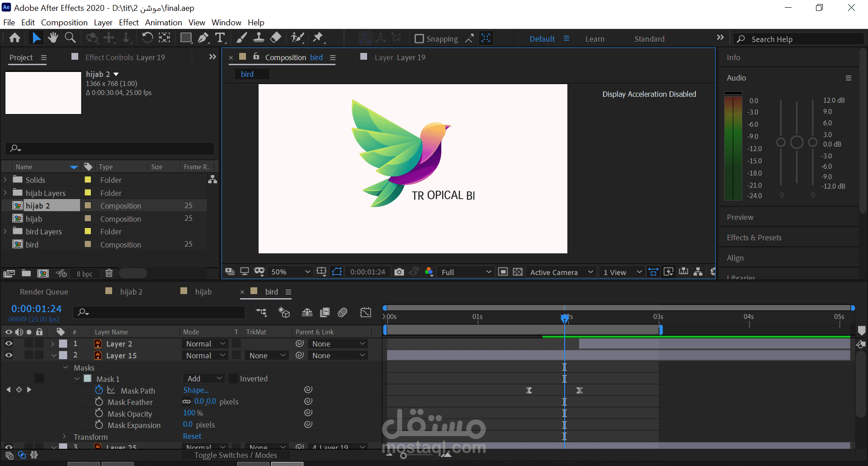Viewport: 868px width, 466px height.
Task: Open the Active Camera dropdown
Action: [x=561, y=272]
